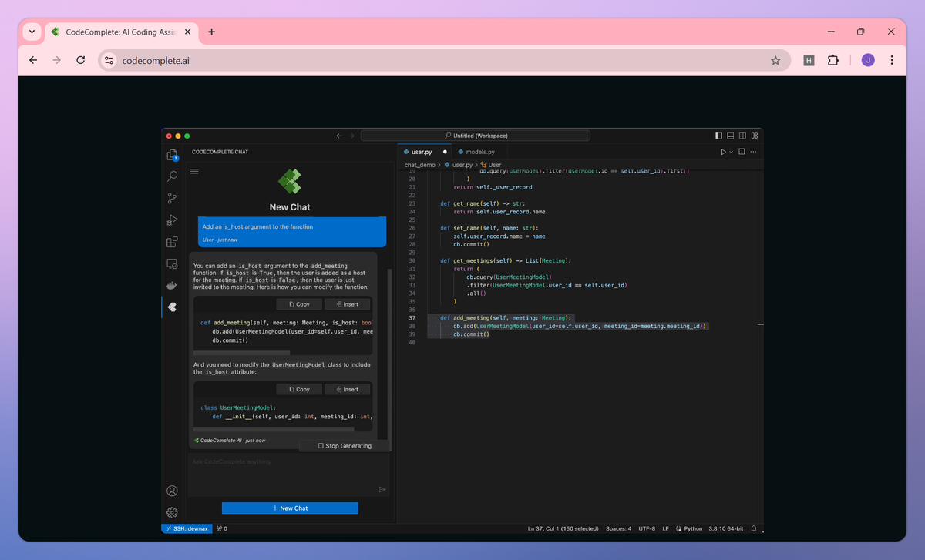925x560 pixels.
Task: Change encoding via UTF-8 in status bar
Action: pyautogui.click(x=647, y=528)
